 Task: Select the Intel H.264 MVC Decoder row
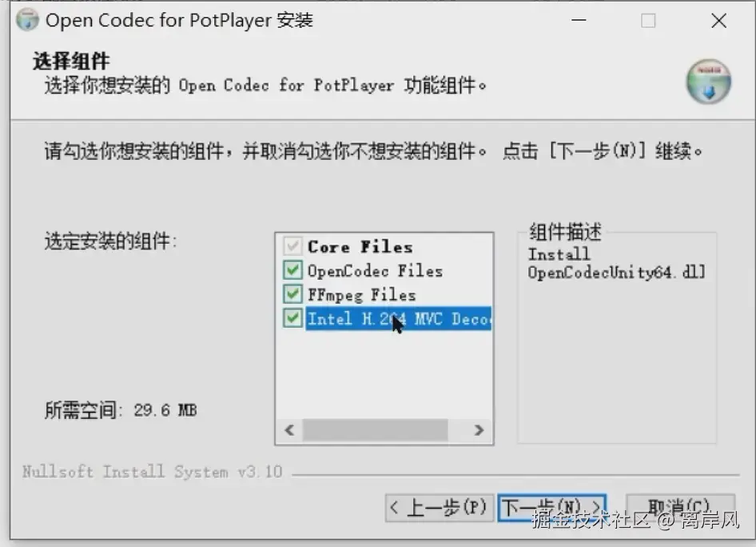point(399,319)
